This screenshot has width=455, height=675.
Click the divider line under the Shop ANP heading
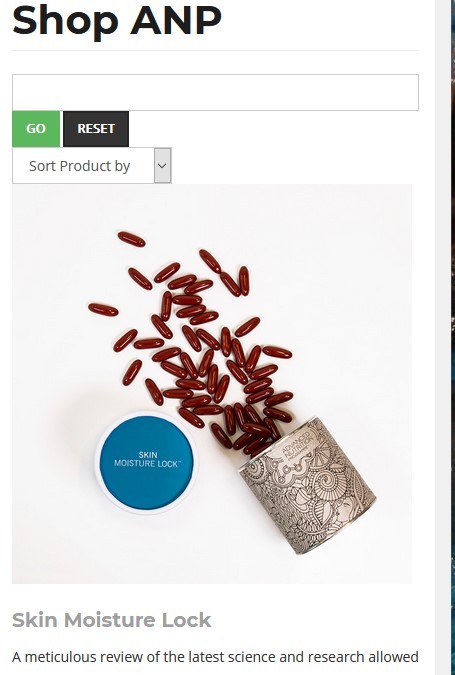tap(216, 50)
